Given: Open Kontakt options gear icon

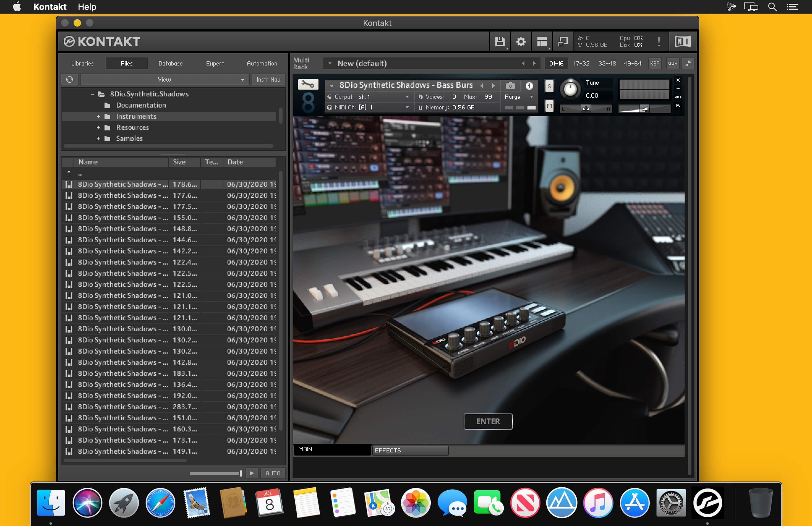Looking at the screenshot, I should click(521, 42).
